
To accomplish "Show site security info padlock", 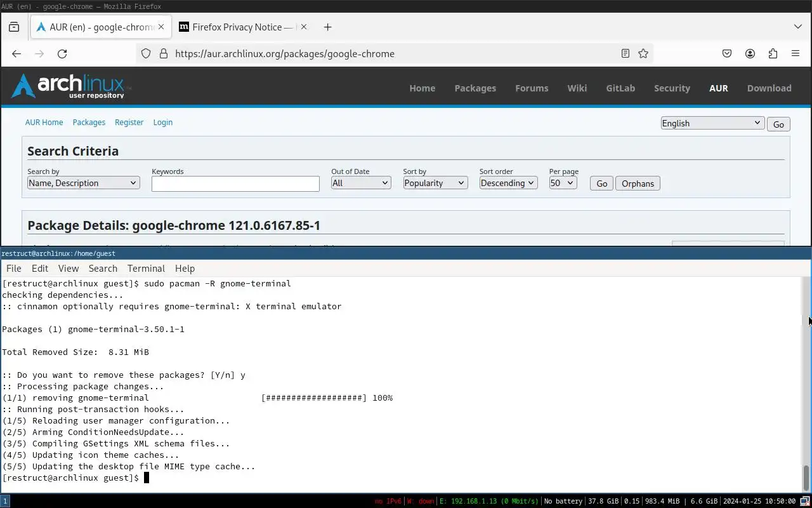I will 163,53.
